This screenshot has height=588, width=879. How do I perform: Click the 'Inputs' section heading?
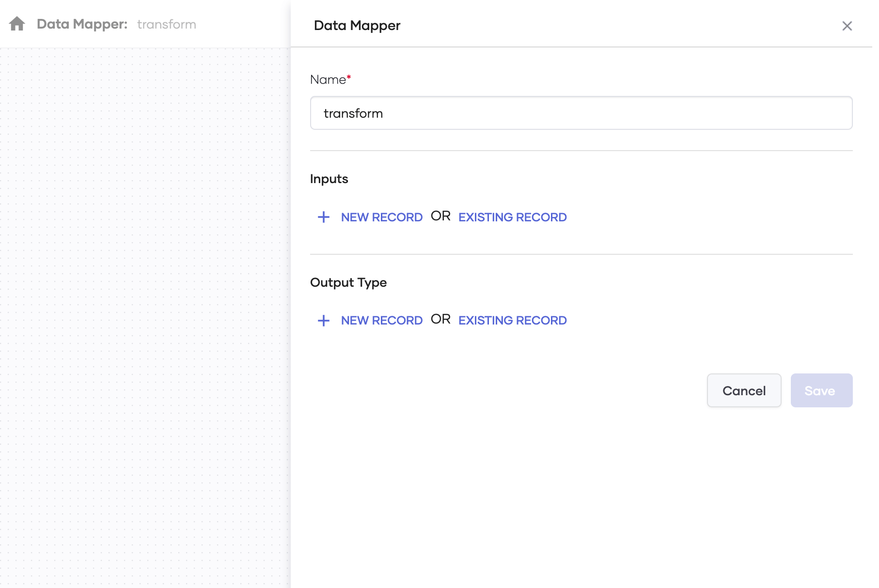329,179
